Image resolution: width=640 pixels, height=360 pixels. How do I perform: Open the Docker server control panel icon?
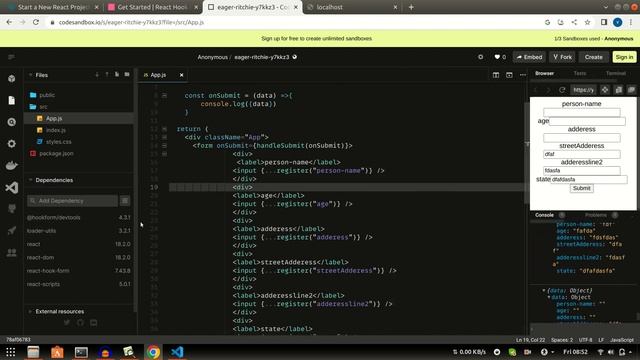11,165
